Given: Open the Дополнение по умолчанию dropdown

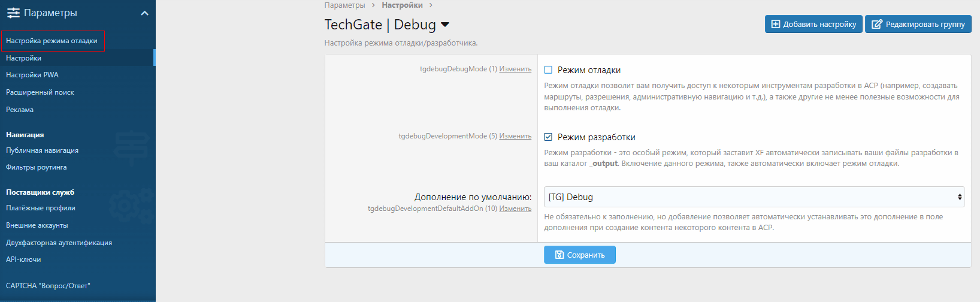Looking at the screenshot, I should [x=754, y=197].
